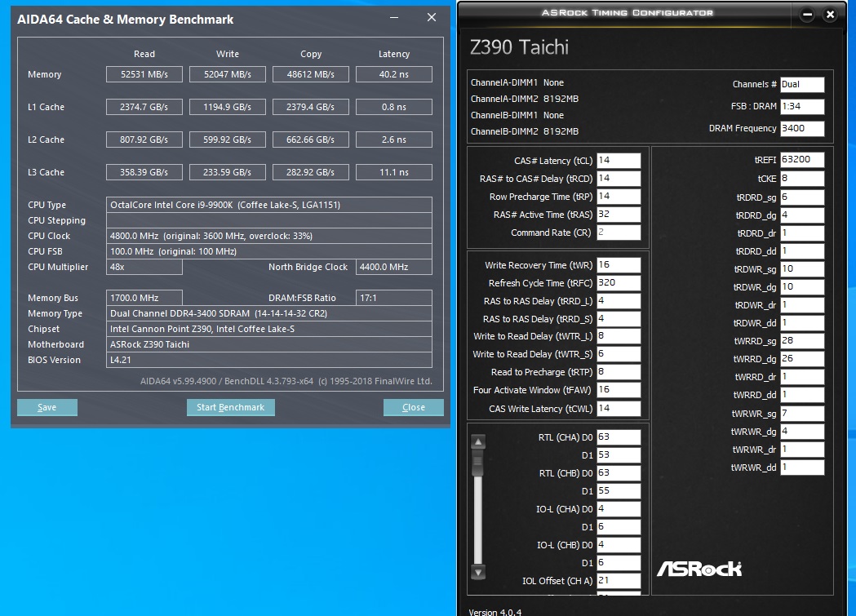Click the DRAM Frequency field showing 3400
856x616 pixels.
click(802, 129)
